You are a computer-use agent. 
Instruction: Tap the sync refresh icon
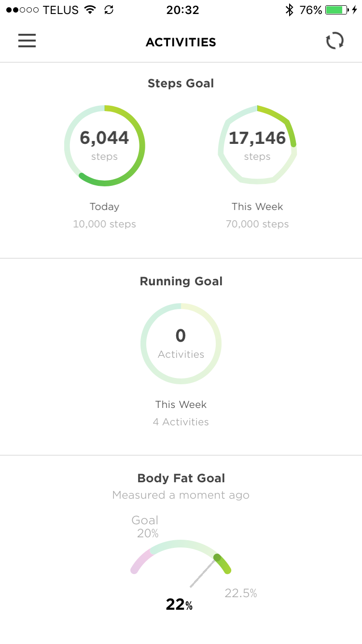coord(334,41)
